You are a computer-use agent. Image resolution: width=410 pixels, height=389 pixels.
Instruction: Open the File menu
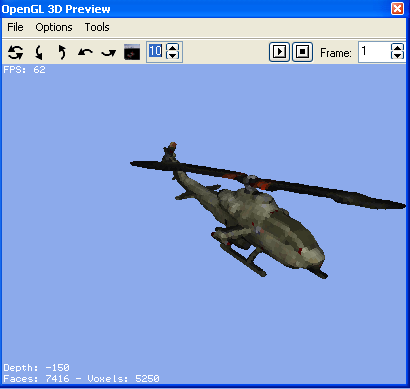(x=15, y=27)
